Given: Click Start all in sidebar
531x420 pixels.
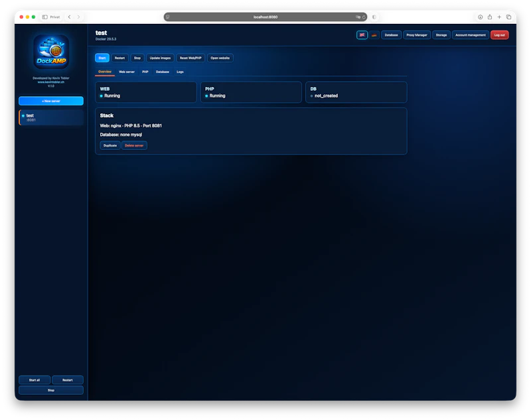Looking at the screenshot, I should click(35, 380).
